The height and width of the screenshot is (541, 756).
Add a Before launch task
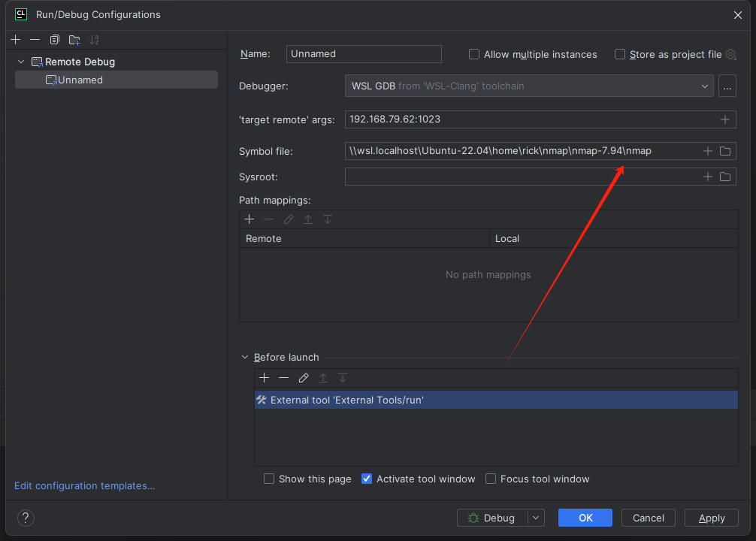[x=264, y=378]
